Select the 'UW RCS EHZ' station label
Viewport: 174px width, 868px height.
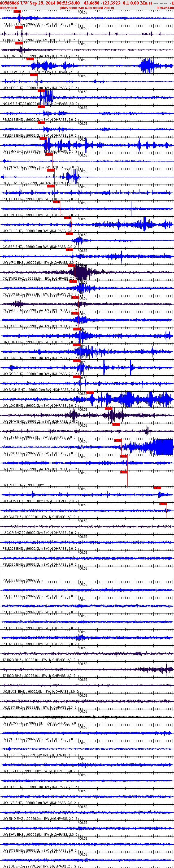(13, 374)
